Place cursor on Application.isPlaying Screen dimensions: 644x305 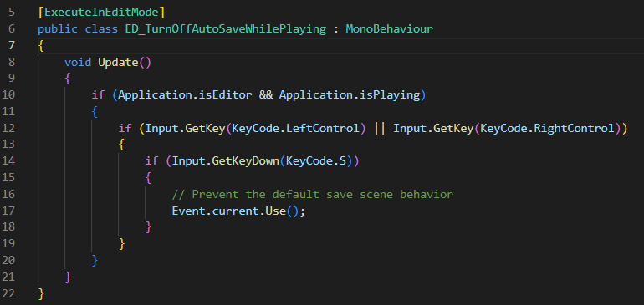coord(350,95)
